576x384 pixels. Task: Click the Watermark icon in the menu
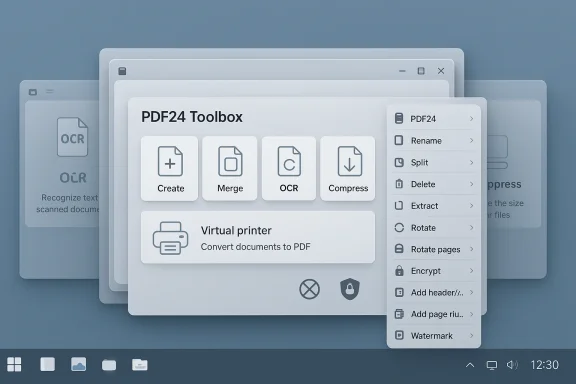[x=399, y=335]
